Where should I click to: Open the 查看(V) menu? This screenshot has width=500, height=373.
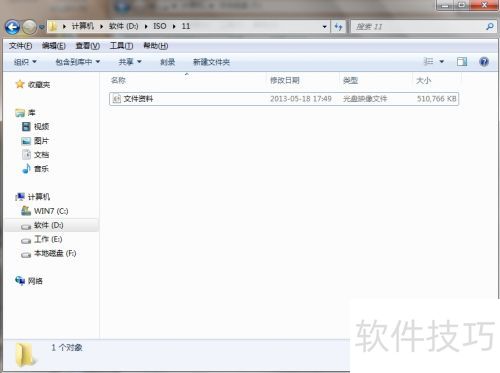coord(87,46)
